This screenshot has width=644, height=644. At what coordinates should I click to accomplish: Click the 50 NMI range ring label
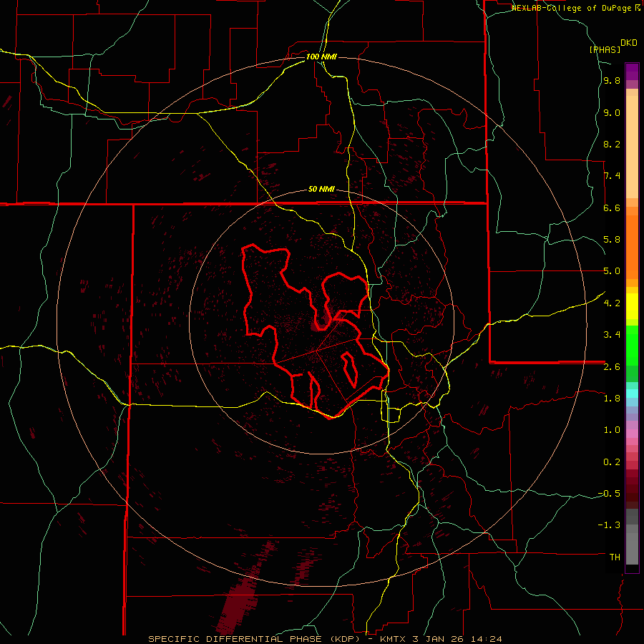click(321, 189)
